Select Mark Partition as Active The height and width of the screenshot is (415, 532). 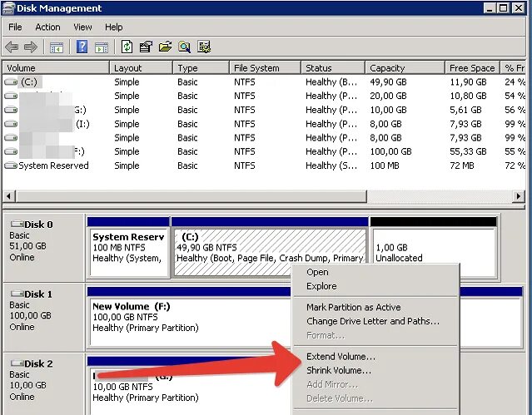point(375,307)
